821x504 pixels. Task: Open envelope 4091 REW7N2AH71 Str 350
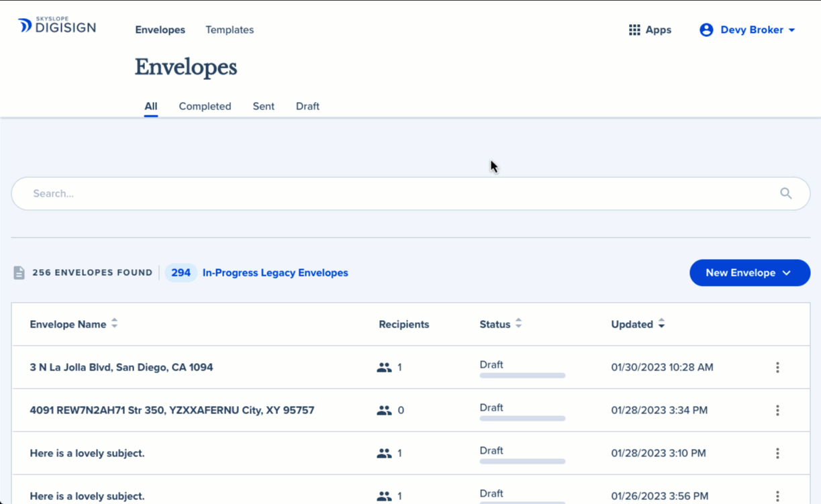coord(172,410)
